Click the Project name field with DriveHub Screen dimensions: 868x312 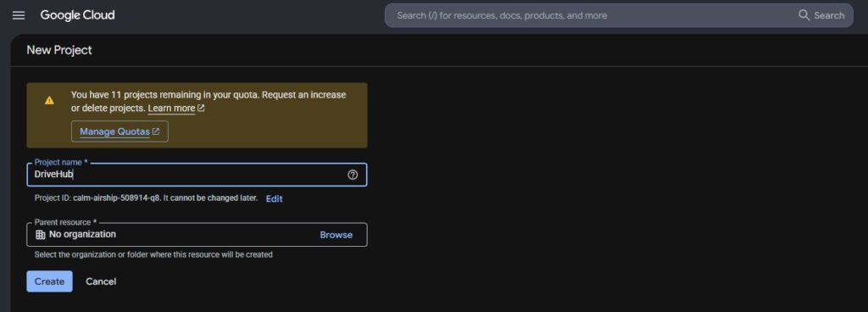tap(197, 175)
